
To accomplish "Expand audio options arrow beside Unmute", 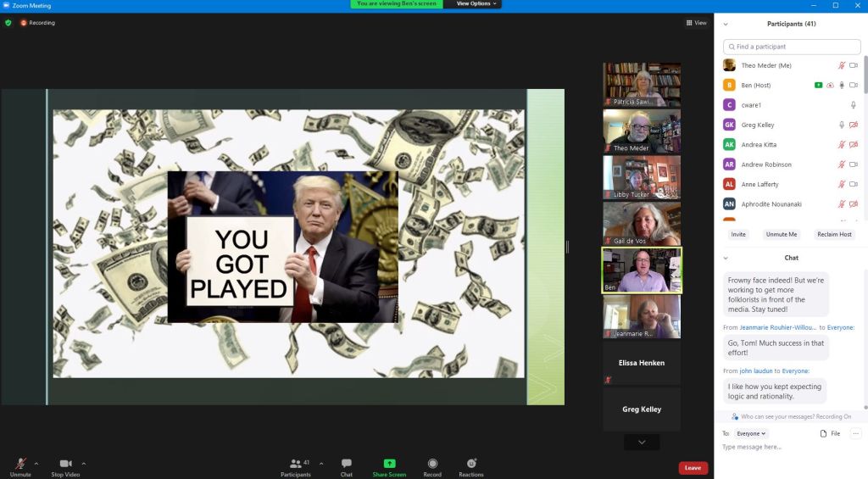I will pos(36,464).
